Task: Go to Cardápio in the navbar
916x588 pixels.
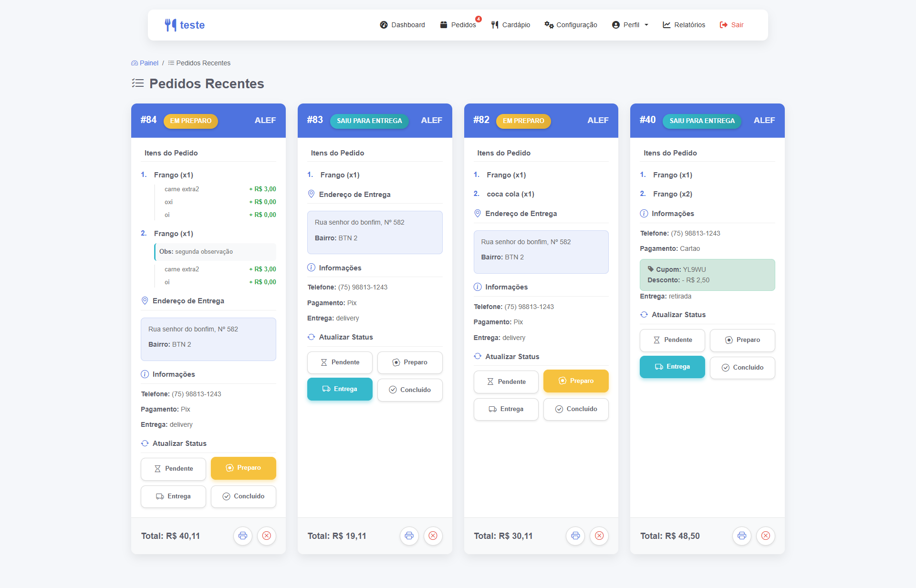Action: coord(510,25)
